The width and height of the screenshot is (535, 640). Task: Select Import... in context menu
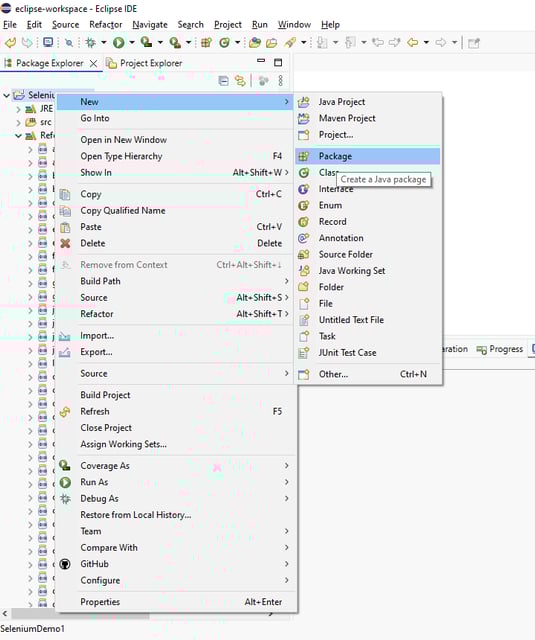pyautogui.click(x=175, y=336)
